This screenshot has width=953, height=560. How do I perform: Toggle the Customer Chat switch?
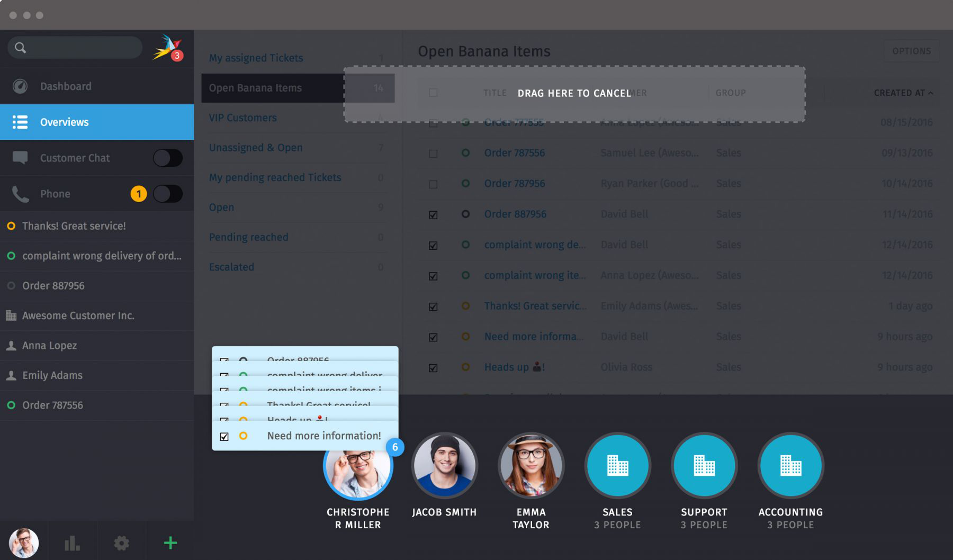(x=168, y=158)
